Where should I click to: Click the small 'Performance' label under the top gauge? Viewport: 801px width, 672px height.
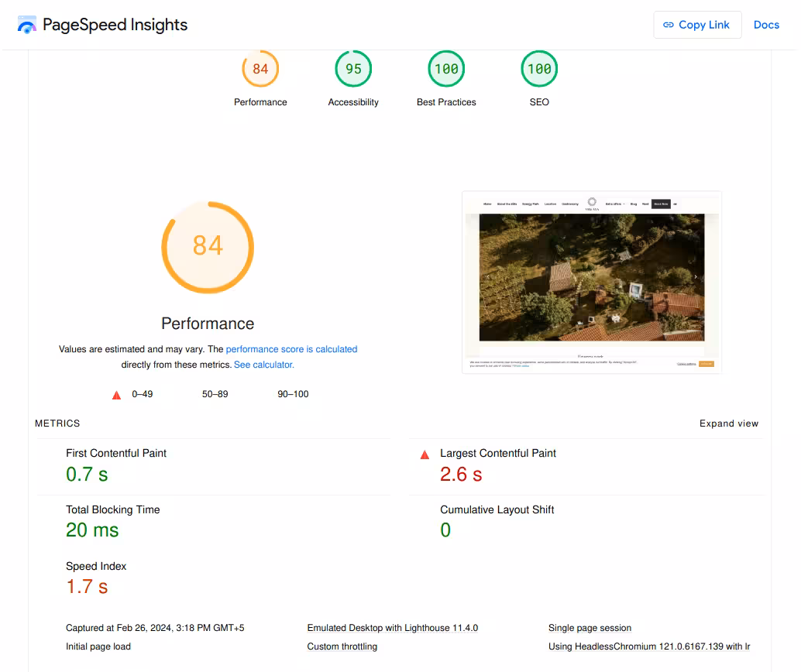260,102
